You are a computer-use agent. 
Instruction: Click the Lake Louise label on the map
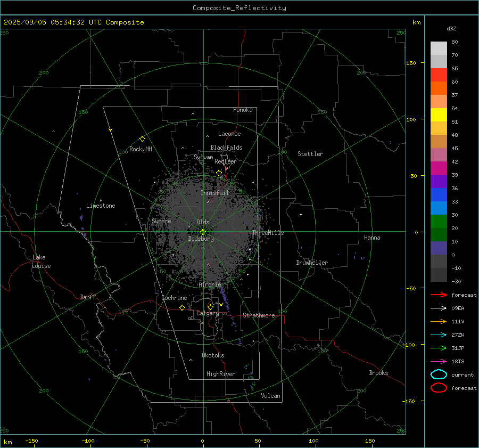coord(41,262)
